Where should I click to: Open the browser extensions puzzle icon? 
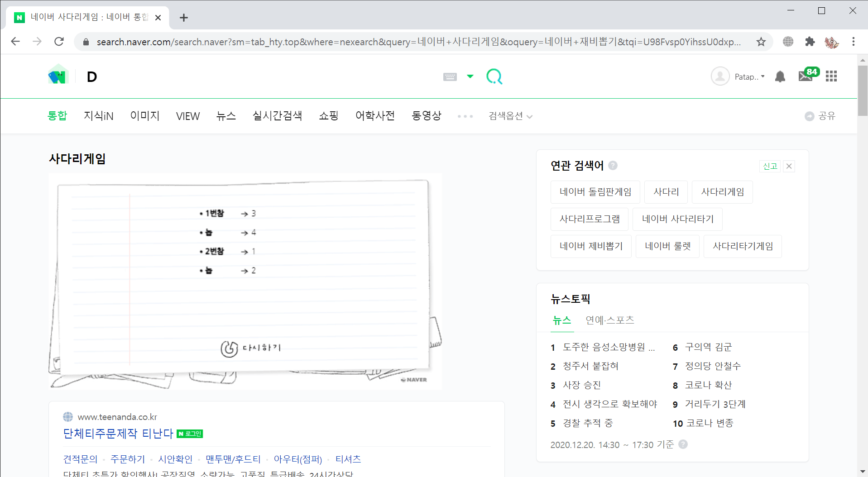pos(810,42)
